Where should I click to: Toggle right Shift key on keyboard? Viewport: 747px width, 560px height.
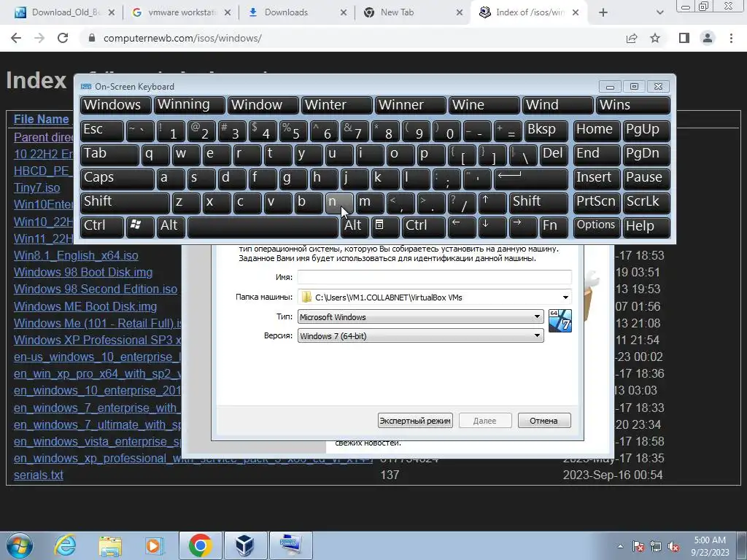pyautogui.click(x=538, y=203)
